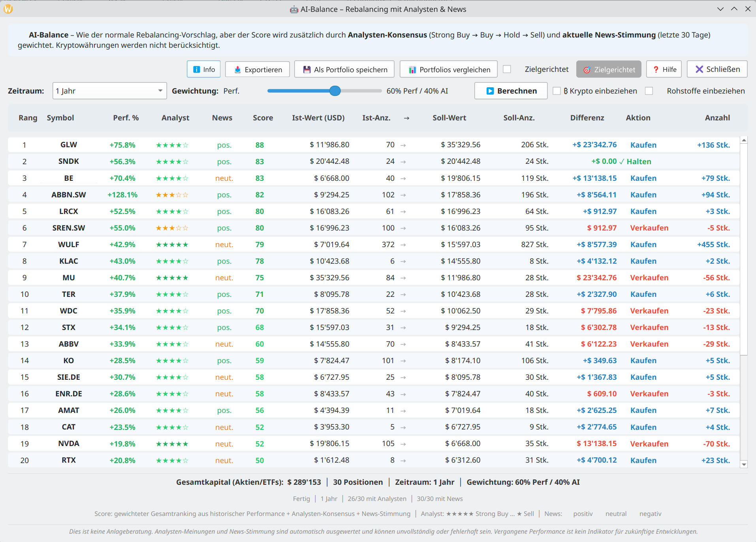
Task: Open Hilfe
Action: point(664,69)
